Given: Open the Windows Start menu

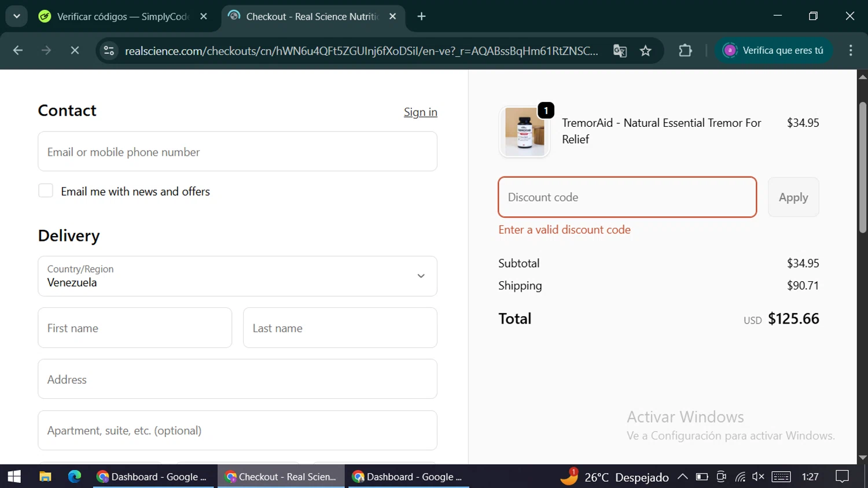Looking at the screenshot, I should pos(14,476).
